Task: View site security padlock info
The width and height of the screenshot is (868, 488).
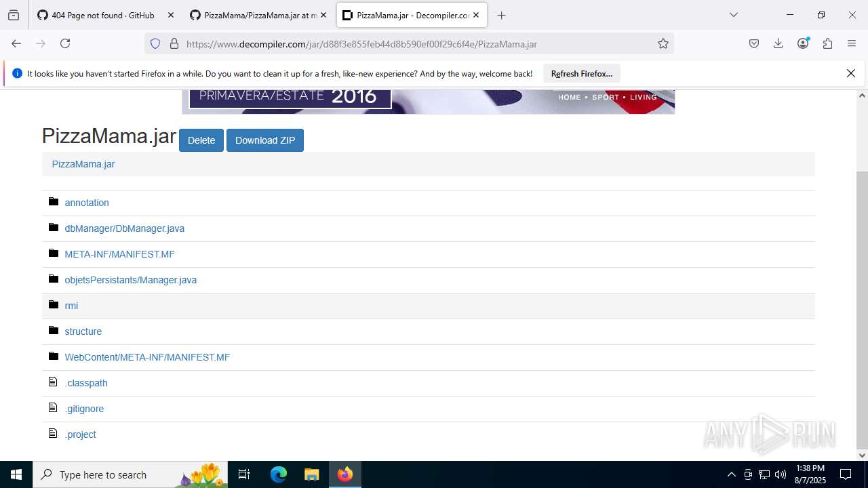Action: (174, 43)
